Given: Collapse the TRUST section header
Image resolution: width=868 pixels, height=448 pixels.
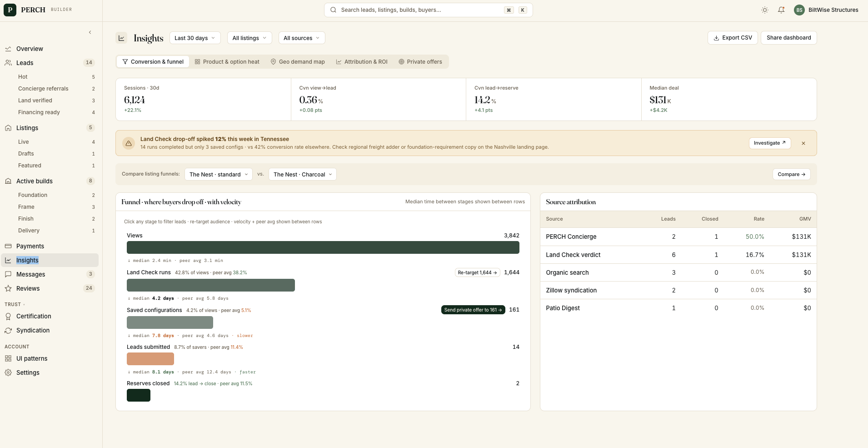Looking at the screenshot, I should [x=15, y=304].
